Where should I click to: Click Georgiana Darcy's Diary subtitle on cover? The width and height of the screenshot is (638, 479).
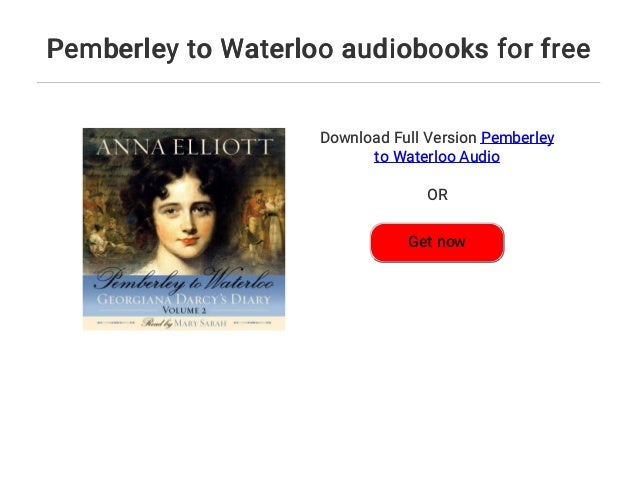pos(184,300)
